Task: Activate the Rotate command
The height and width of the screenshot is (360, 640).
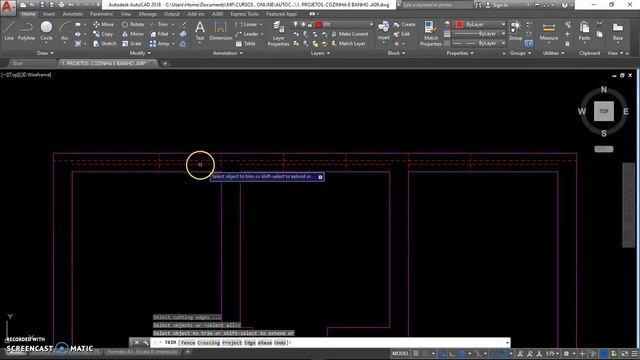Action: click(x=133, y=24)
